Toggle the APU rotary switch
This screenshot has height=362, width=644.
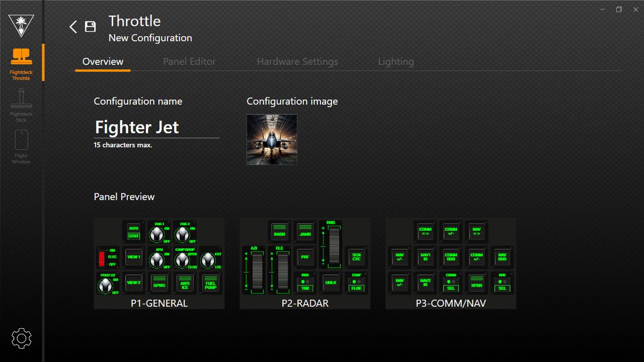(x=159, y=258)
